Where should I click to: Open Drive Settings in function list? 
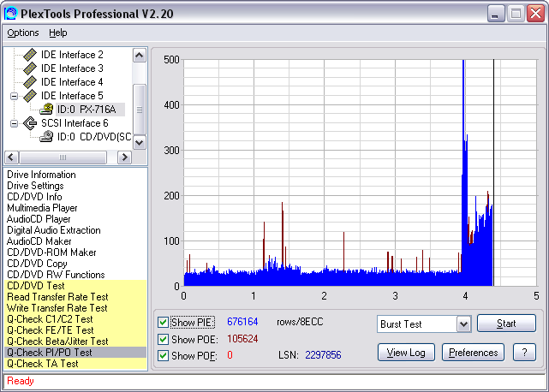pos(75,186)
